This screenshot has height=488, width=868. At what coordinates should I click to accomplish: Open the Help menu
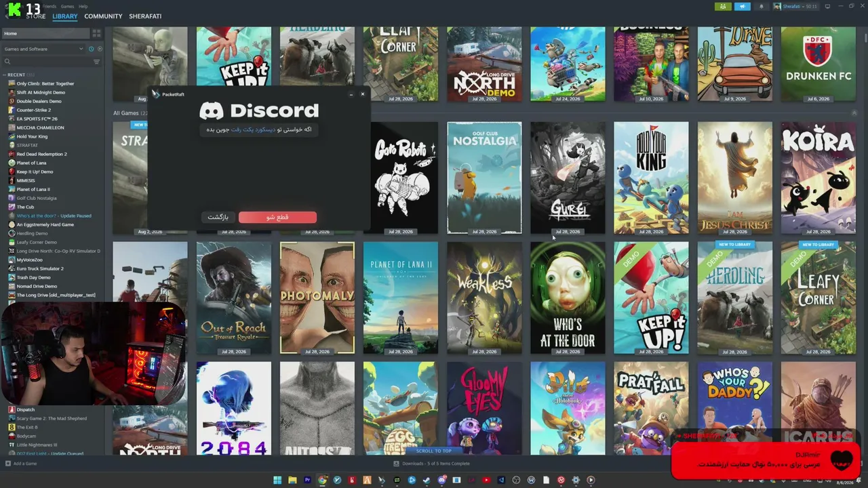(x=83, y=6)
